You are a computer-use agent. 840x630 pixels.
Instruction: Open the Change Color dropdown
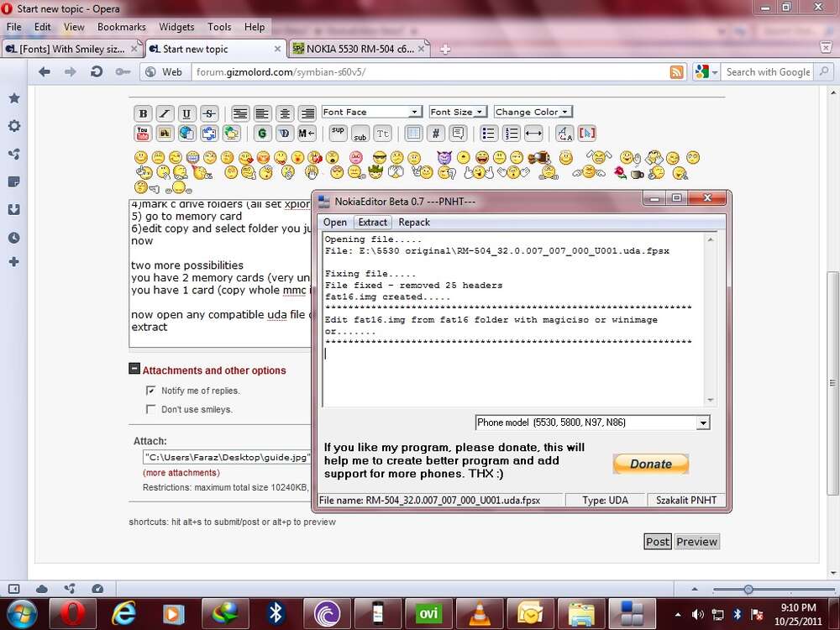(x=533, y=112)
